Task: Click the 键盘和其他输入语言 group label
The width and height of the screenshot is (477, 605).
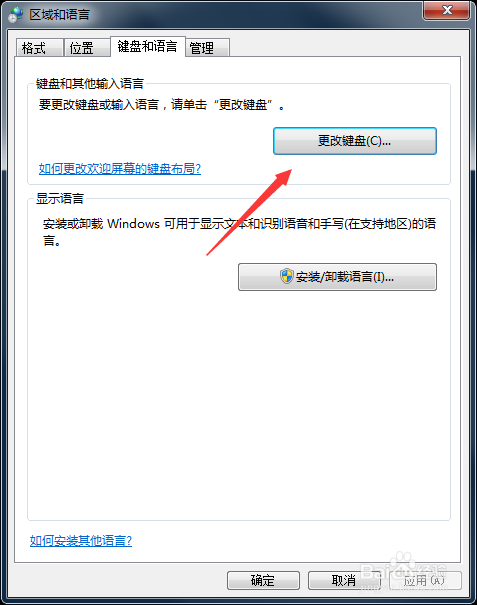Action: tap(90, 83)
